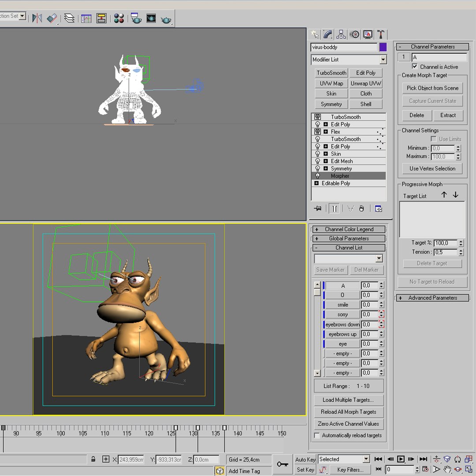Collapse the Channel List rollout
Viewport: 476px width, 476px height.
click(349, 247)
